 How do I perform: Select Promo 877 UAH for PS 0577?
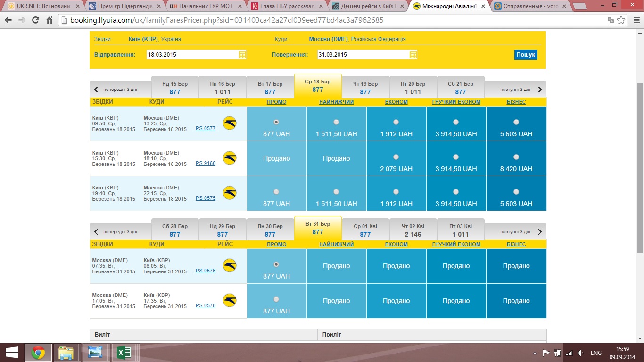pyautogui.click(x=276, y=122)
